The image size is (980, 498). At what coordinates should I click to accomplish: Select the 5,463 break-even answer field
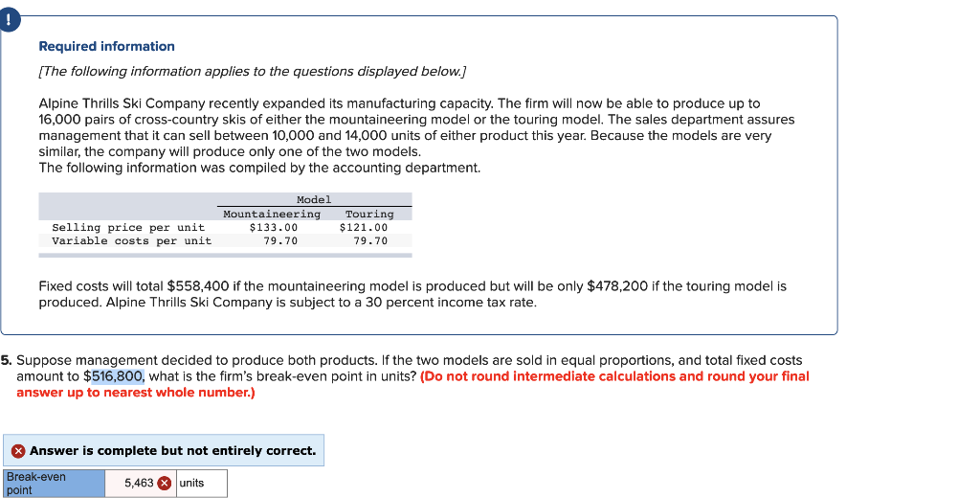(141, 483)
